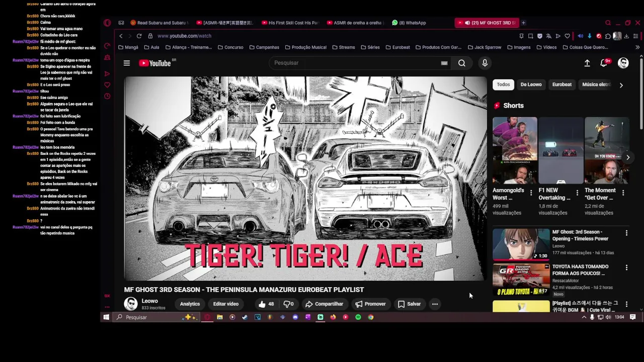
Task: Show next Shorts with arrow
Action: tap(627, 157)
